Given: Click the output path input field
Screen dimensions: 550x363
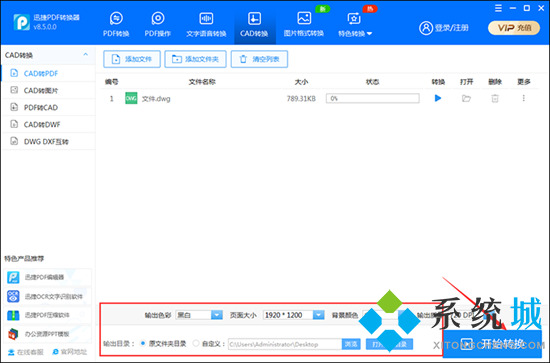Looking at the screenshot, I should pos(285,344).
